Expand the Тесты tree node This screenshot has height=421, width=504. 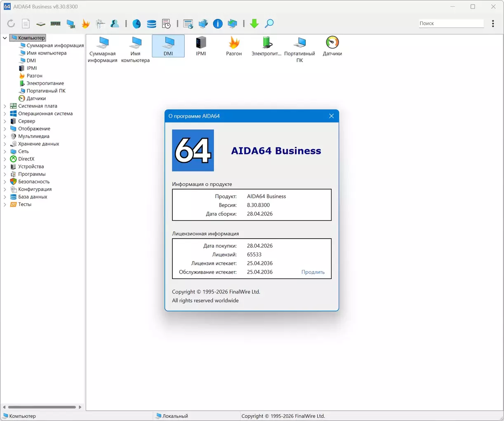(5, 204)
